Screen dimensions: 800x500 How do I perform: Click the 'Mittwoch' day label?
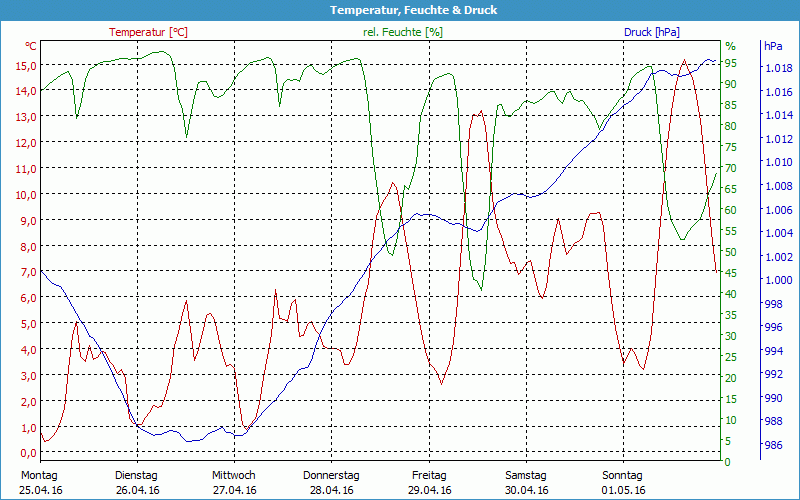tap(234, 476)
